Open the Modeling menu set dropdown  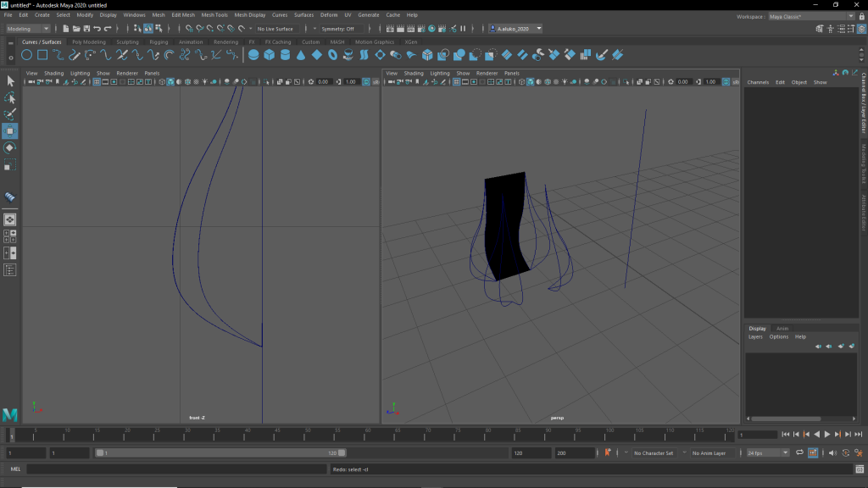point(29,29)
